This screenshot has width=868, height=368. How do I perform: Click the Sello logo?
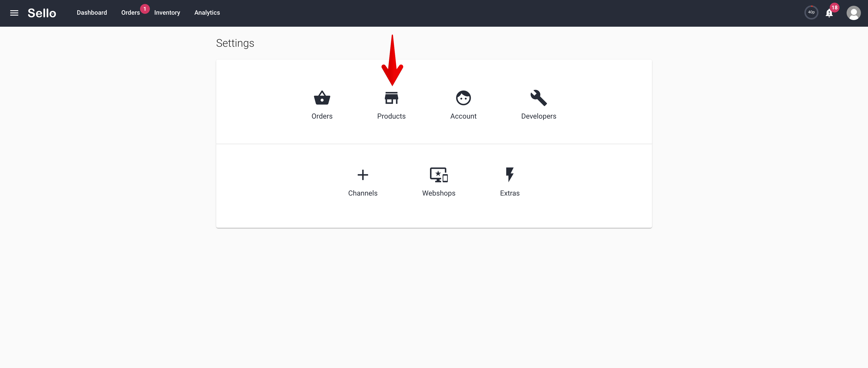(42, 13)
